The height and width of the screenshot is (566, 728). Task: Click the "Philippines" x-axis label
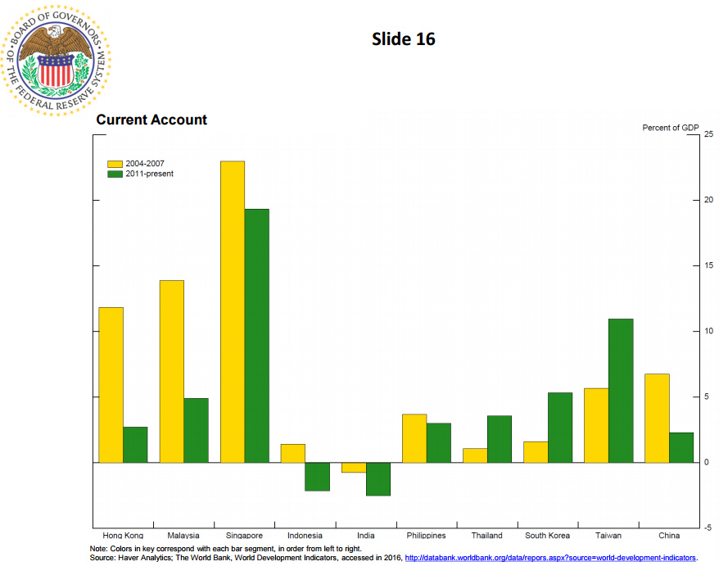tap(426, 536)
